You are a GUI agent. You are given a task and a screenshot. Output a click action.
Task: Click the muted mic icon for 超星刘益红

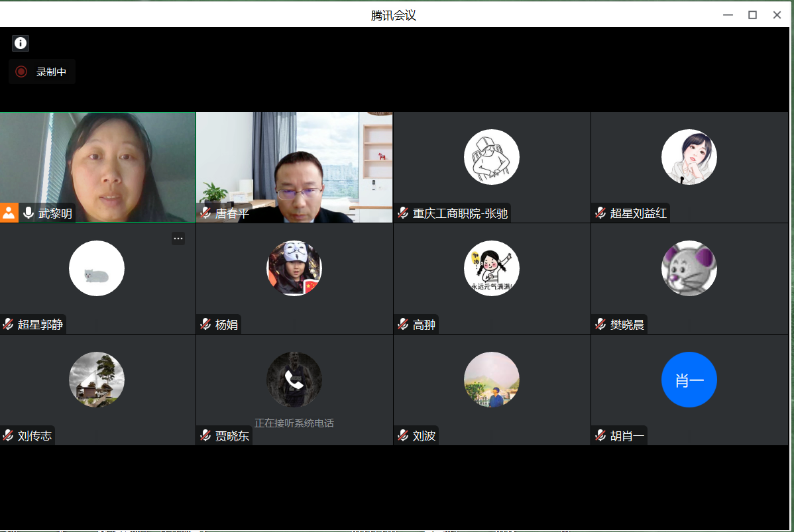[600, 213]
